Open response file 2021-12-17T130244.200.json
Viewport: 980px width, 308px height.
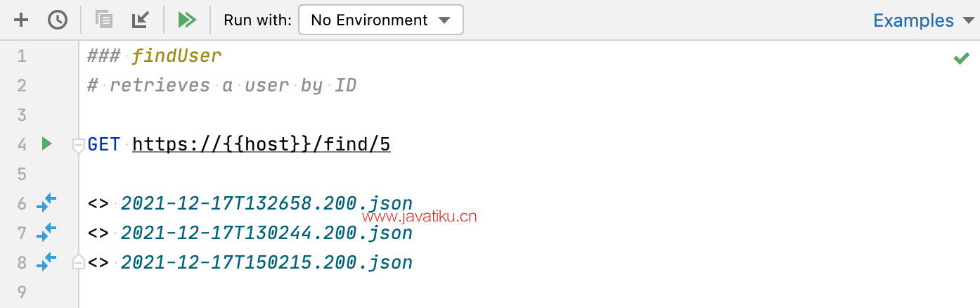coord(266,233)
